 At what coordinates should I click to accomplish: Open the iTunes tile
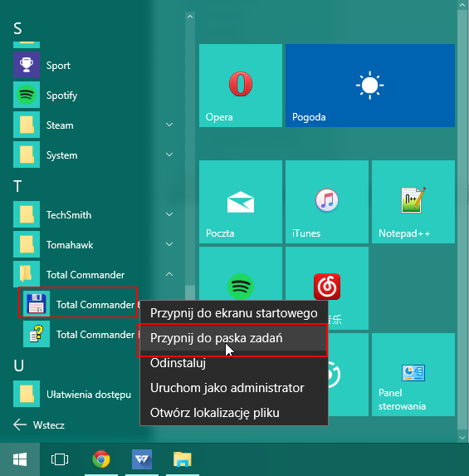click(x=327, y=202)
